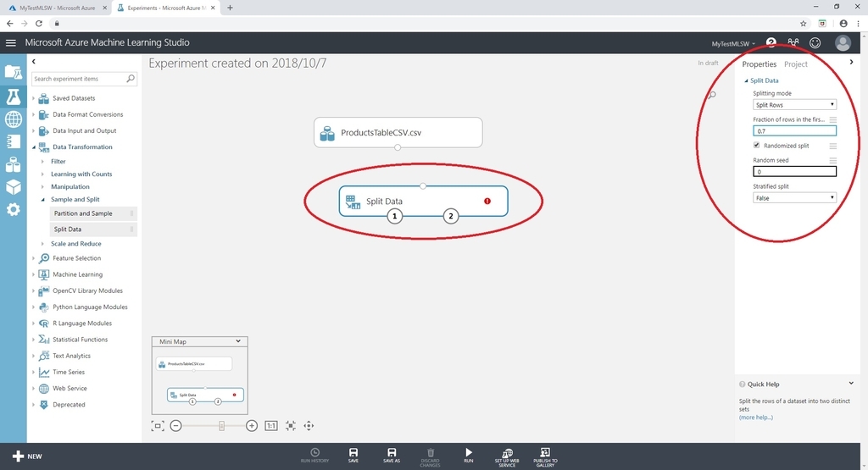The width and height of the screenshot is (868, 470).
Task: Collapse the module palette arrow
Action: (34, 61)
